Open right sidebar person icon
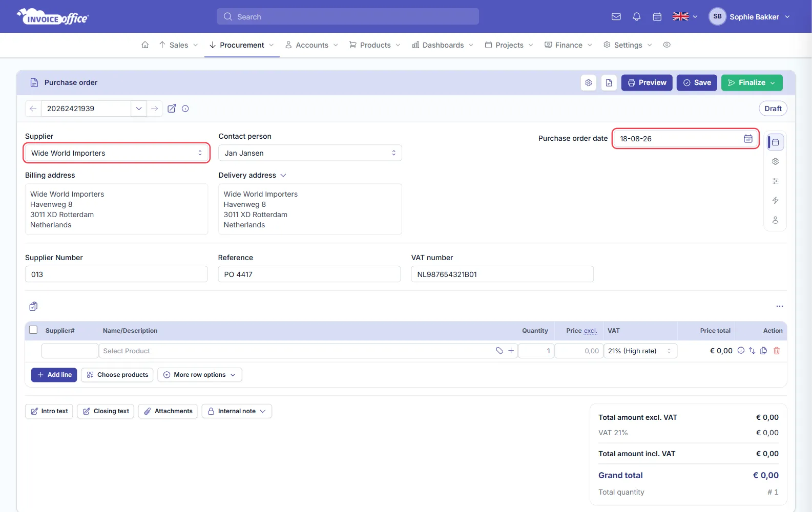 tap(776, 220)
